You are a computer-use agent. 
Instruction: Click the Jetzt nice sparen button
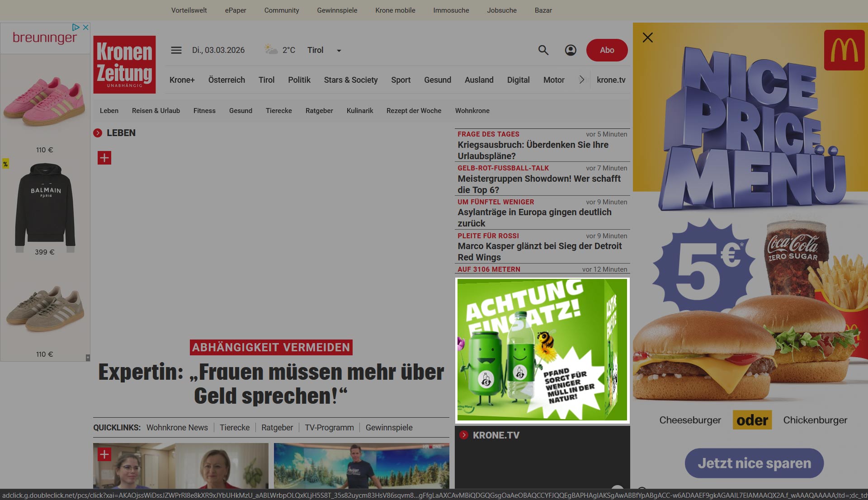click(x=754, y=463)
